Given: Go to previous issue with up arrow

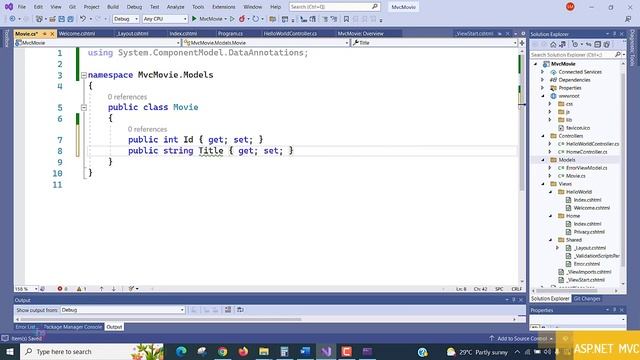Looking at the screenshot, I should (x=101, y=289).
